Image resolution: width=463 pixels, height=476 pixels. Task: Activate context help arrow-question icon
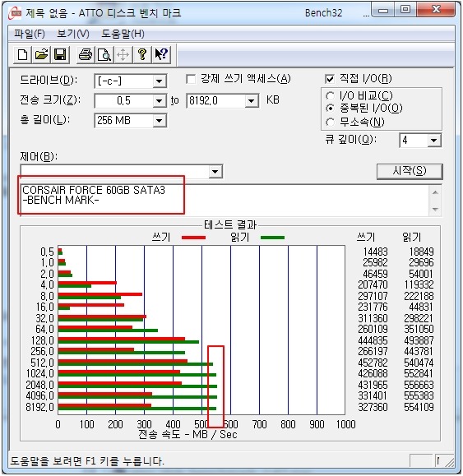pyautogui.click(x=161, y=55)
